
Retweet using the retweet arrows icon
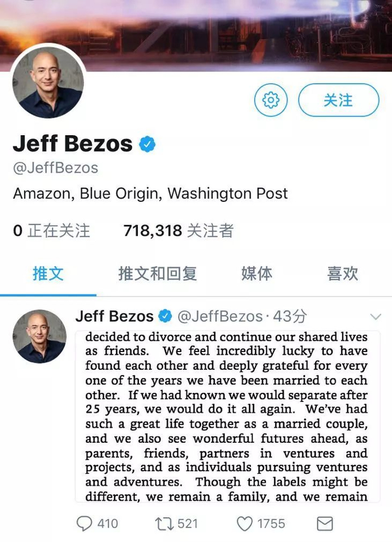pyautogui.click(x=165, y=524)
